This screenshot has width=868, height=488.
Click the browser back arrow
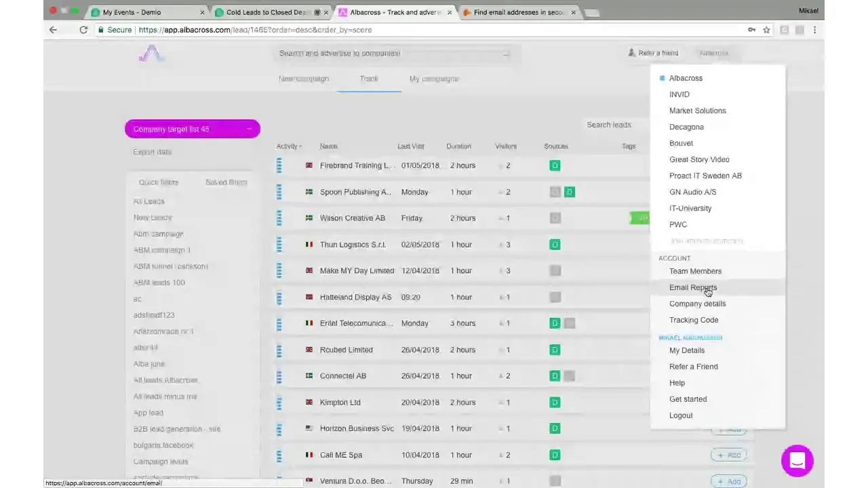[x=53, y=30]
